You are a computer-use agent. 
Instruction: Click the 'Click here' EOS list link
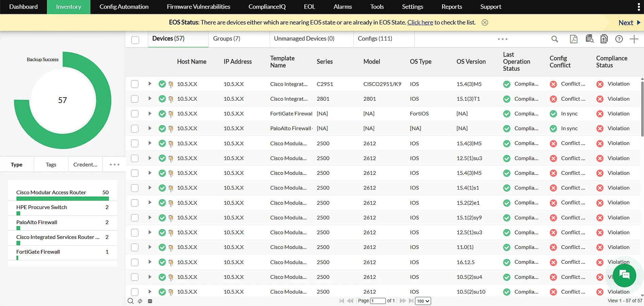(x=420, y=22)
